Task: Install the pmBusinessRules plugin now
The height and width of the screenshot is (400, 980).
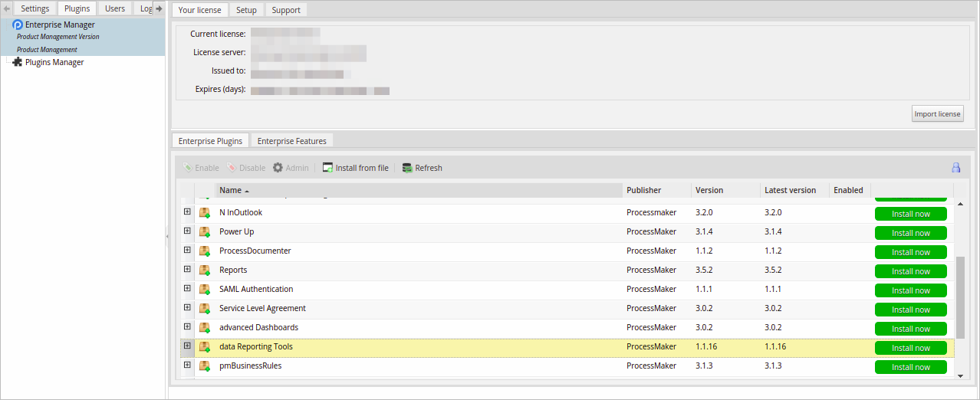Action: (x=910, y=367)
